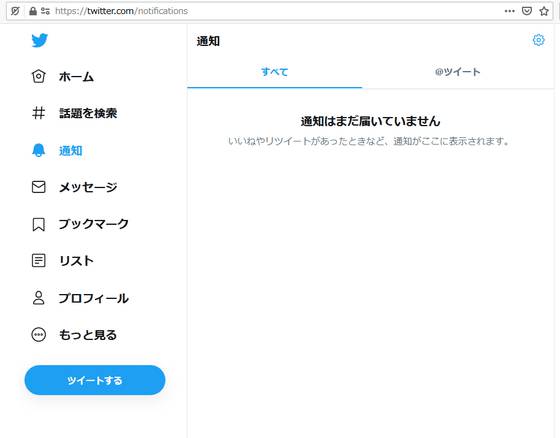Click the 通知はまだ届いていません heading
Viewport: 560px width, 438px height.
(370, 121)
